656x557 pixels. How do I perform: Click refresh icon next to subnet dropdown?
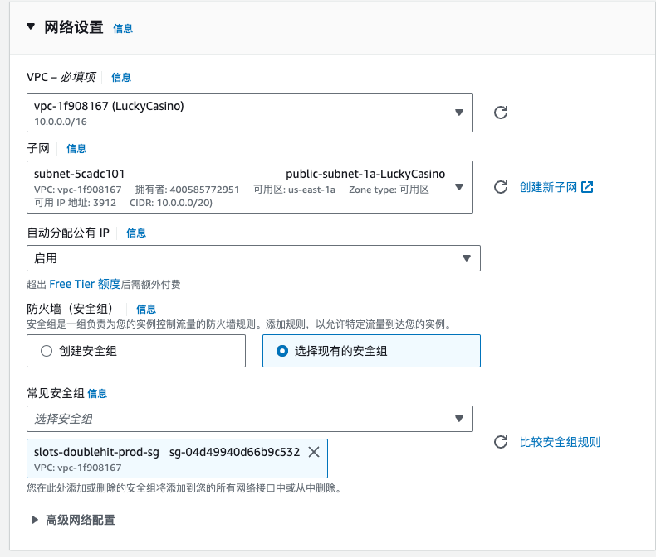point(501,187)
